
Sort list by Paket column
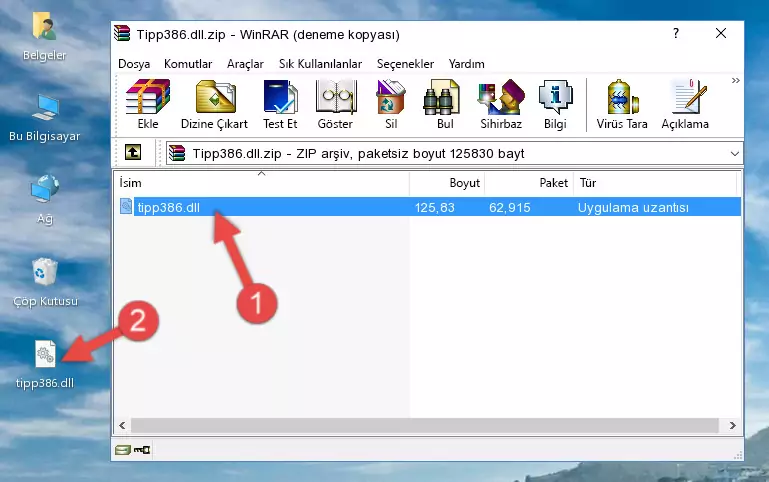pos(529,183)
